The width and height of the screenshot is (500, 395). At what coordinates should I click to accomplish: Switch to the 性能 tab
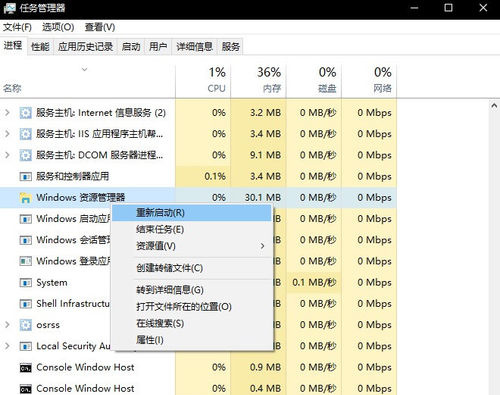click(x=40, y=47)
